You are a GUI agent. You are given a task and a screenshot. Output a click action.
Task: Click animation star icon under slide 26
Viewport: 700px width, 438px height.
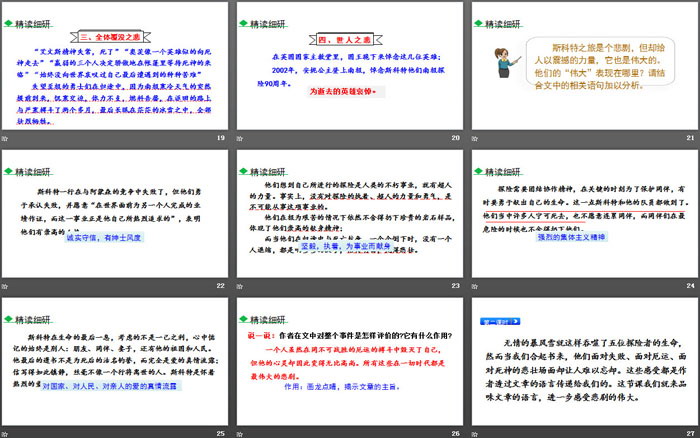coord(240,433)
